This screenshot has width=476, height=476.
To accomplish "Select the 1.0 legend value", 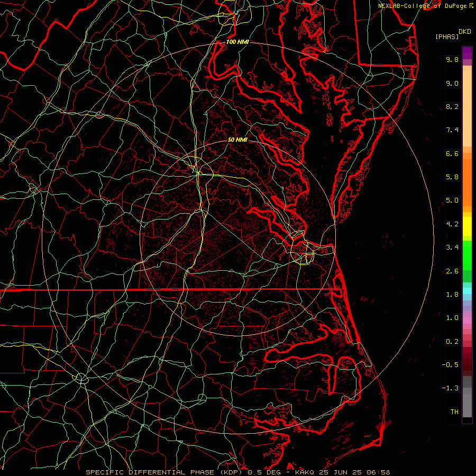I will tap(452, 318).
